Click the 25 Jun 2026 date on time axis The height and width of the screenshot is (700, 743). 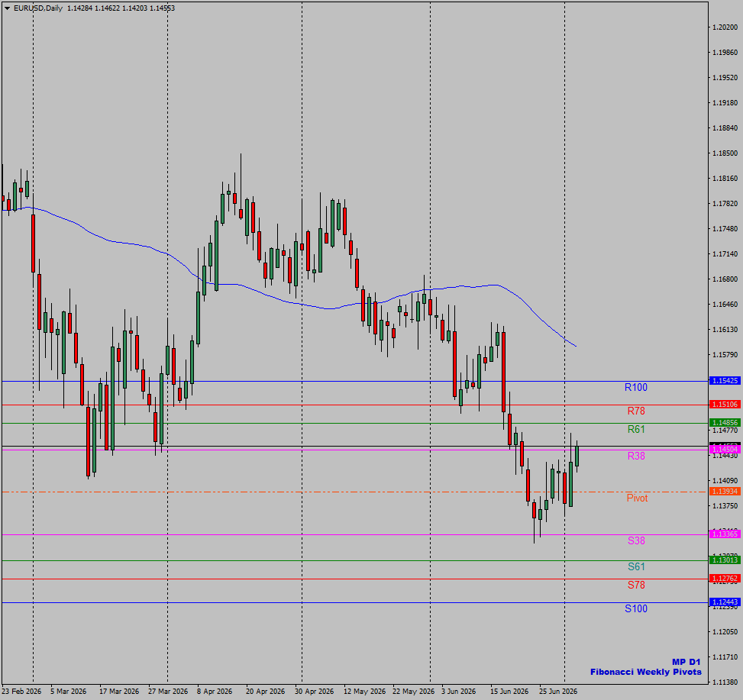(x=557, y=692)
